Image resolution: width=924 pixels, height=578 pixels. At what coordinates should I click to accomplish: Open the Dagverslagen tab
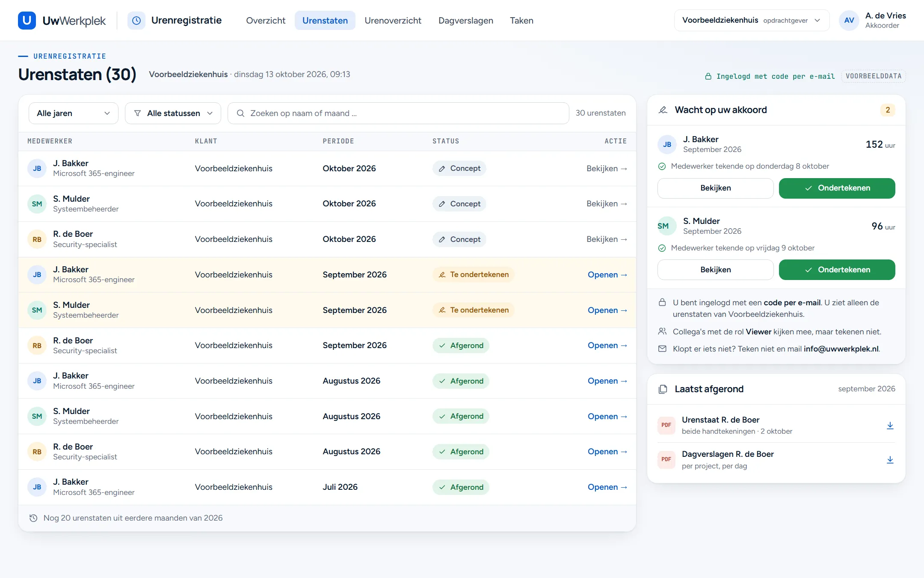point(466,21)
